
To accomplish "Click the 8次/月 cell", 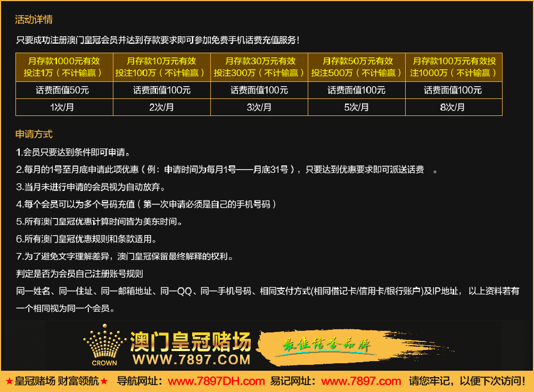I will (454, 107).
